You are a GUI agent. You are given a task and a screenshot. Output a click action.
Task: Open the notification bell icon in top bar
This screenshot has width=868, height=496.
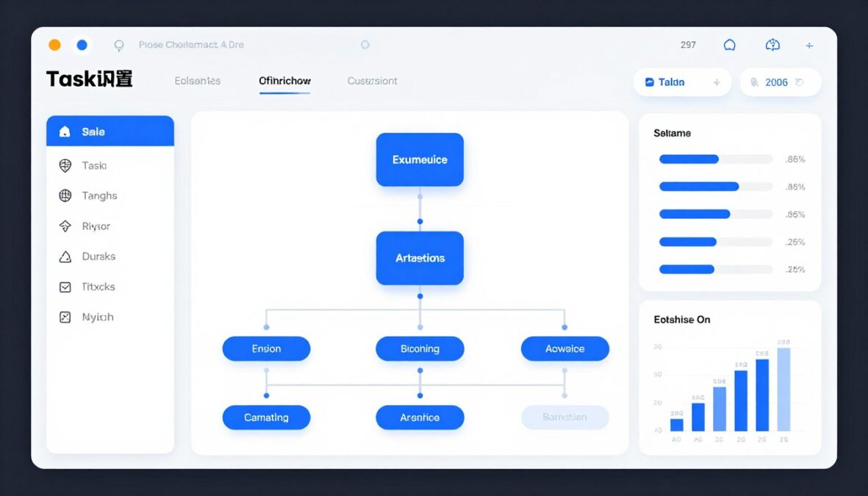729,45
